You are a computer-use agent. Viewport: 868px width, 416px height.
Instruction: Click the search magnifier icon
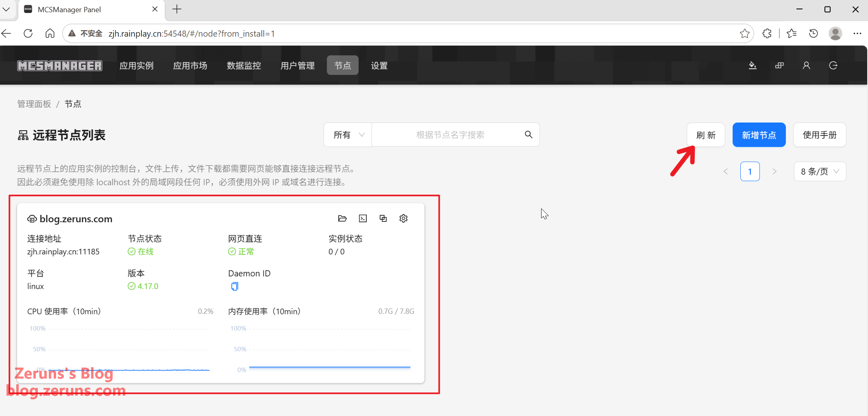coord(529,134)
